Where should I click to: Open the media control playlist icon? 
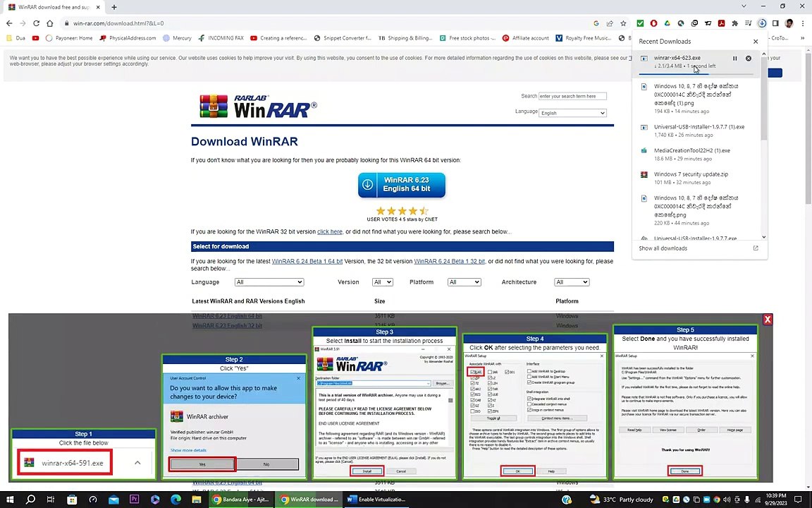click(749, 23)
